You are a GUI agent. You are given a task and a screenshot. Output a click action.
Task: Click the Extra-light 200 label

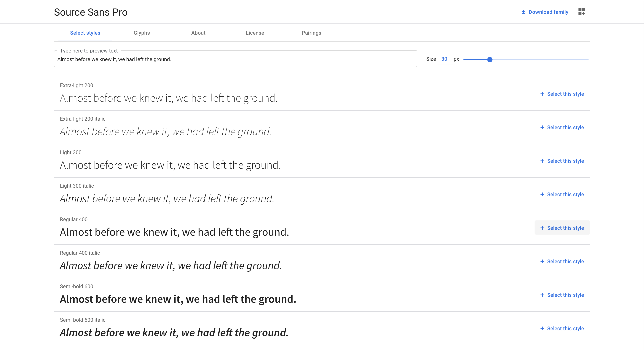pyautogui.click(x=76, y=85)
